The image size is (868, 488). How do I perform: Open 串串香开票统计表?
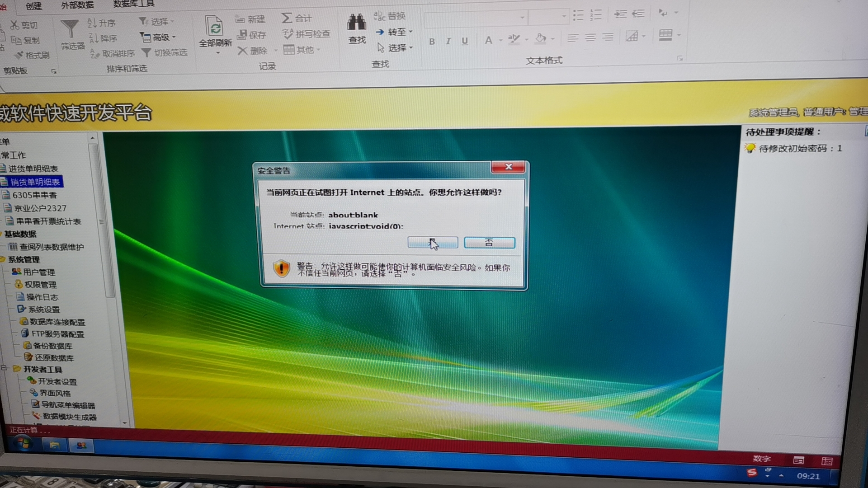click(49, 221)
